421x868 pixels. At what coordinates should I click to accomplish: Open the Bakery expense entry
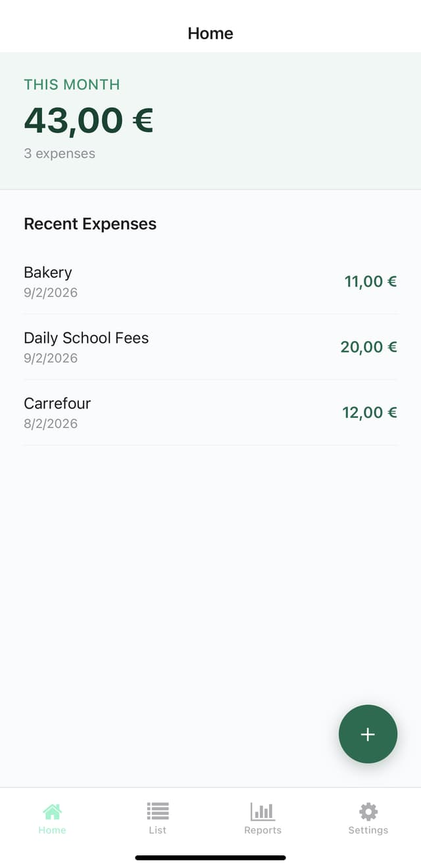point(210,281)
